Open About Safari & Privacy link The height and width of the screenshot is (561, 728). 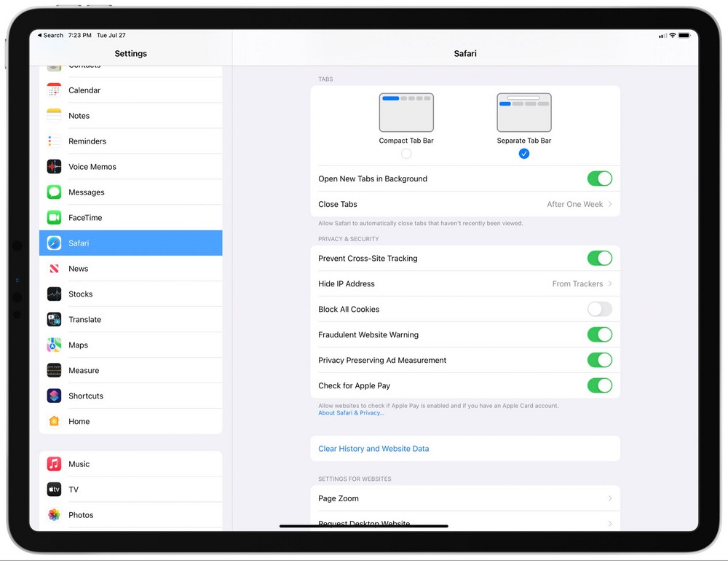click(351, 413)
